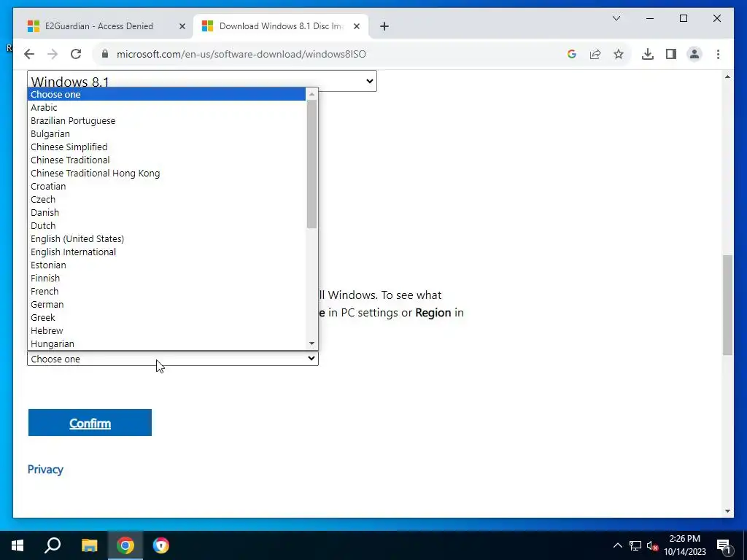
Task: Click Chrome icon on taskbar
Action: point(125,545)
